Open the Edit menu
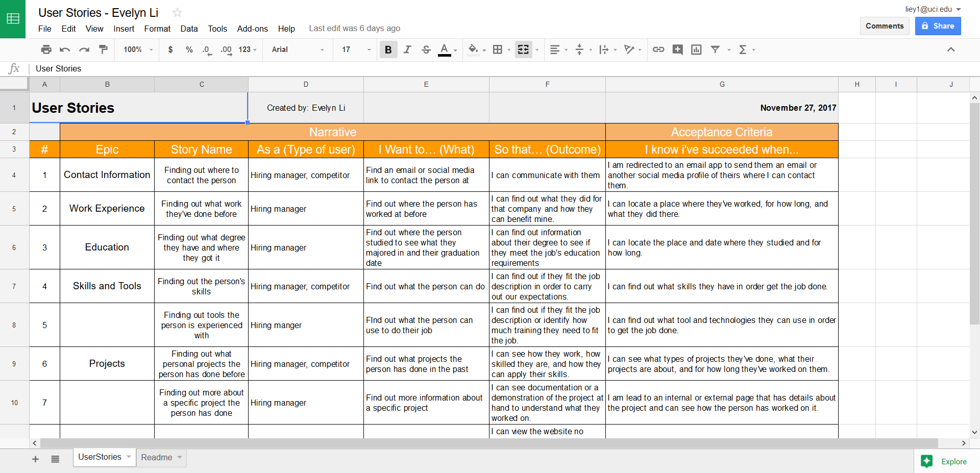The image size is (980, 473). point(68,29)
